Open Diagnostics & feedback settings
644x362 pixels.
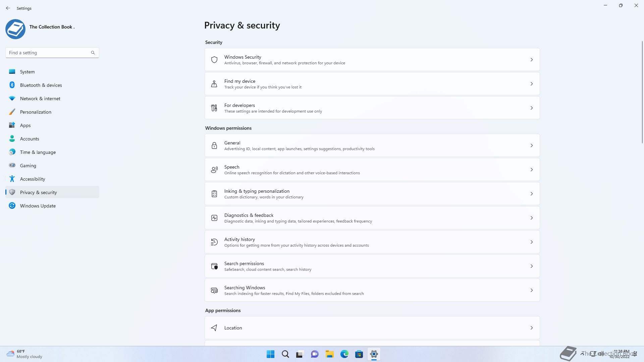[372, 218]
